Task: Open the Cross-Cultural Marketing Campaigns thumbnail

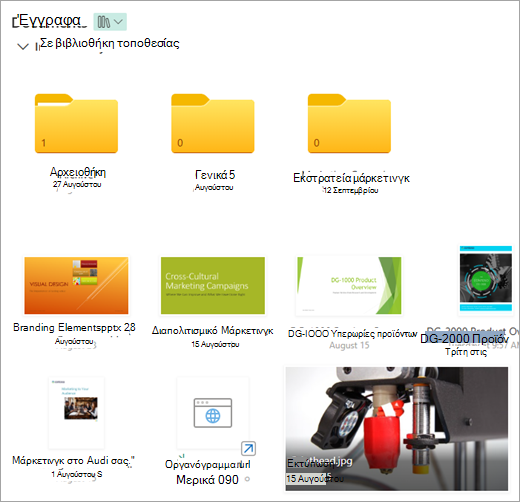Action: point(213,285)
